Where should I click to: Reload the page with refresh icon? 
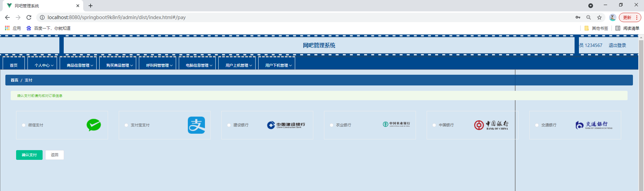pyautogui.click(x=29, y=17)
